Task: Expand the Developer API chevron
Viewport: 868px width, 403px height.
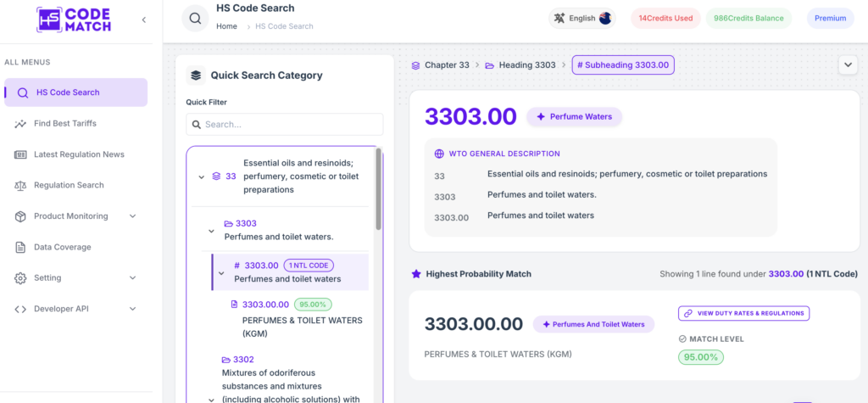Action: tap(133, 309)
